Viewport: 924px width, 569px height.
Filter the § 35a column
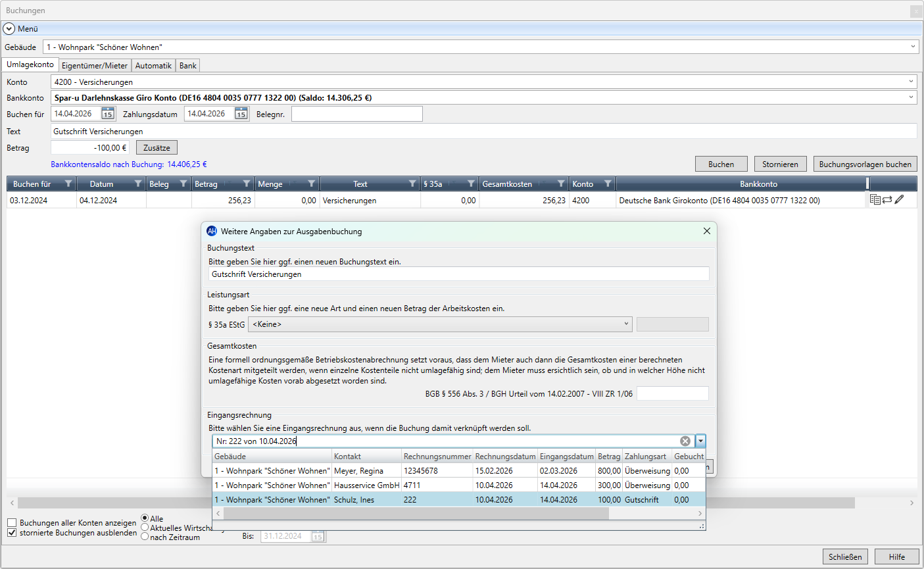472,184
